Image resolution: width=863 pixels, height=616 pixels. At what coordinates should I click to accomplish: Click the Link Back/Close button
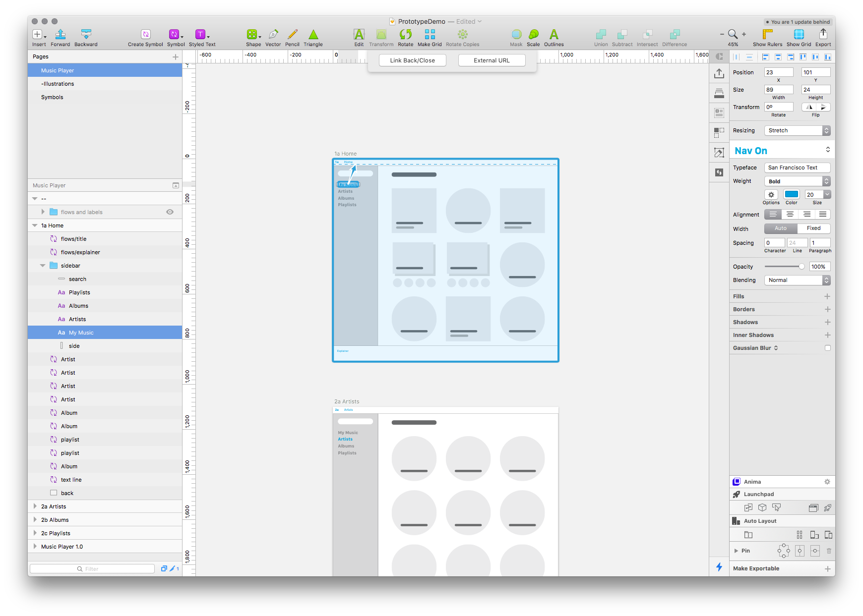pos(412,60)
